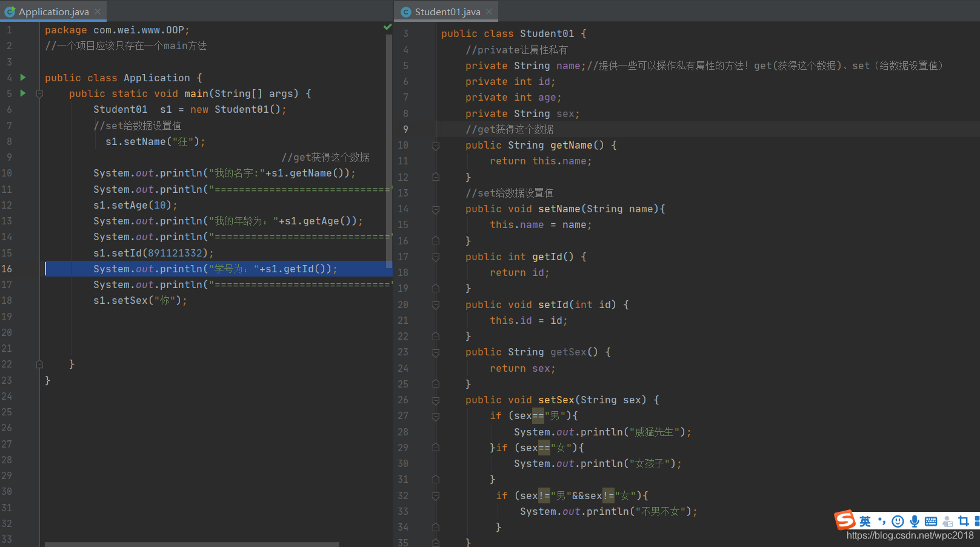Click the green inspection checkmark in Application.java

pyautogui.click(x=388, y=27)
